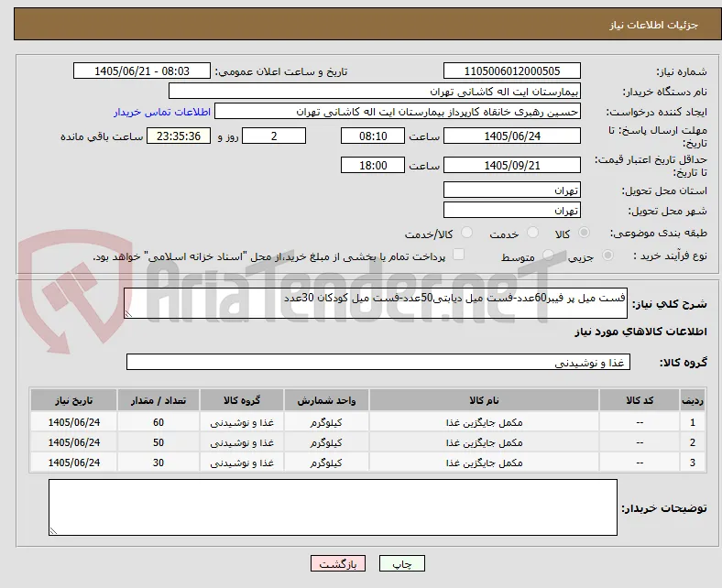This screenshot has height=588, width=722.
Task: Click the deadline time 08:10 field
Action: click(x=373, y=136)
